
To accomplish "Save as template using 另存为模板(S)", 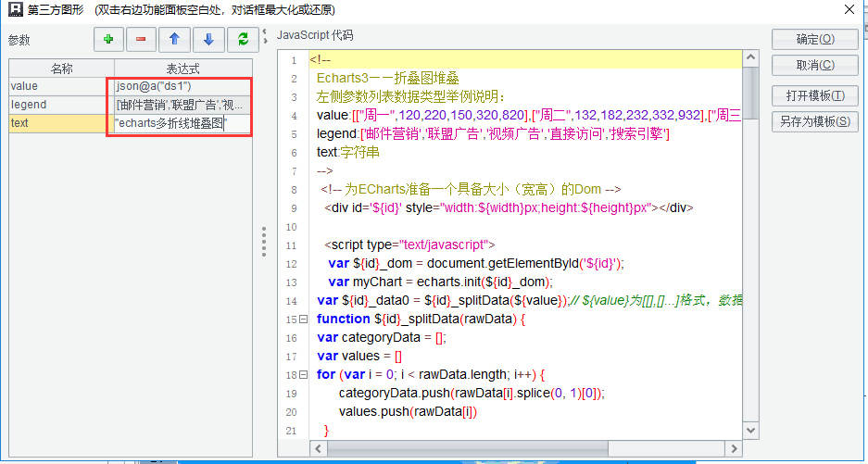I will 815,122.
